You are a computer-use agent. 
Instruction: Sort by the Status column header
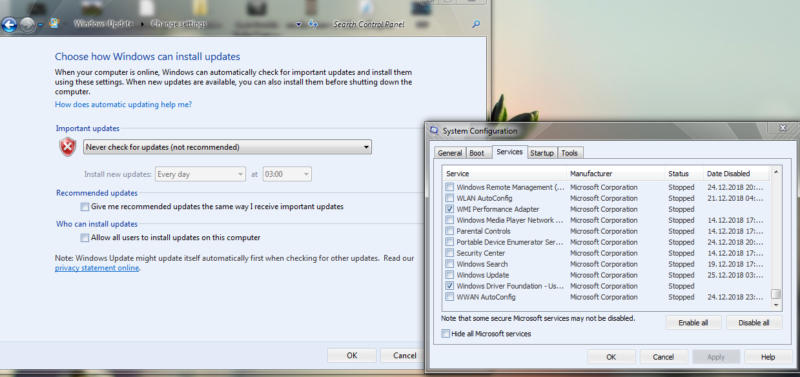click(x=684, y=173)
